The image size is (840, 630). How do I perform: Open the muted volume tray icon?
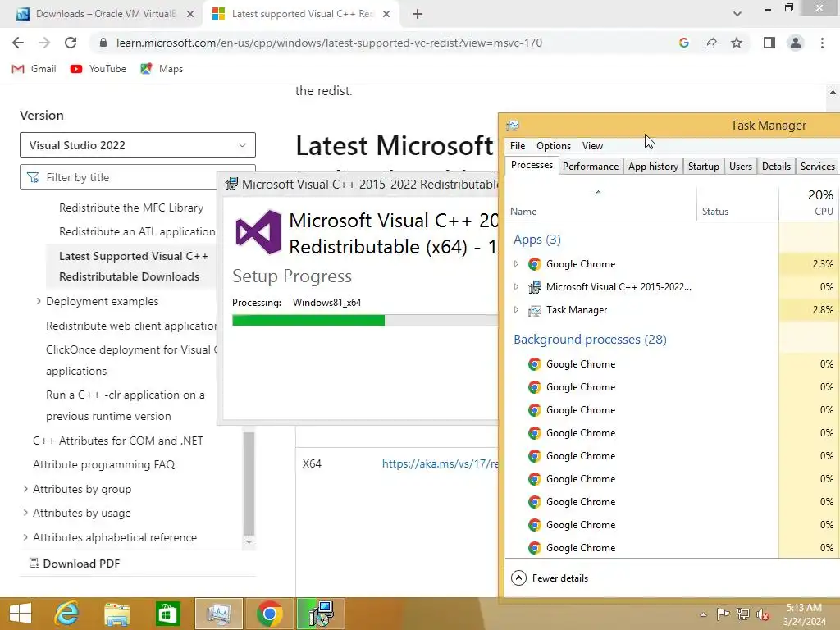click(x=763, y=614)
